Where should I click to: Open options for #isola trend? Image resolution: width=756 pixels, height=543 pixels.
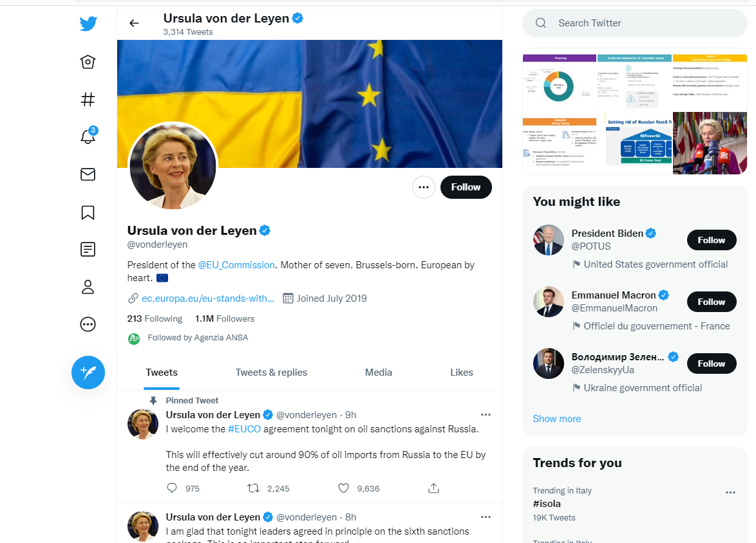(x=730, y=492)
